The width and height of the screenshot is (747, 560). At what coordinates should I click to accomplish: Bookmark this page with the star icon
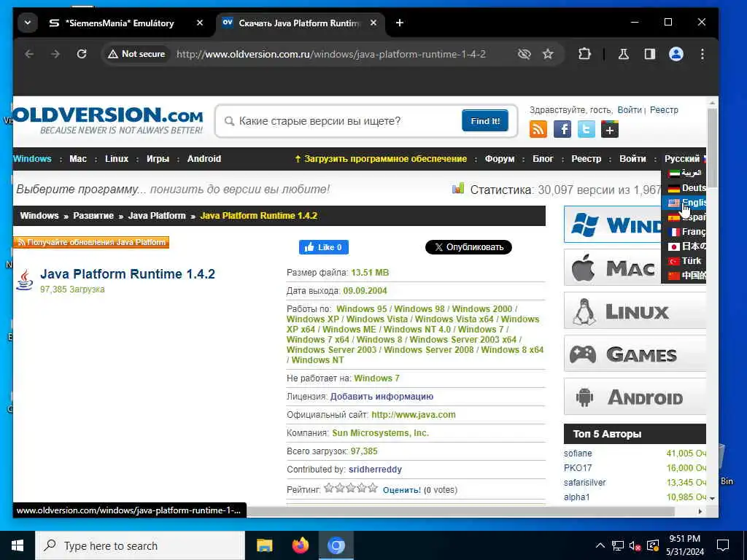(x=548, y=54)
